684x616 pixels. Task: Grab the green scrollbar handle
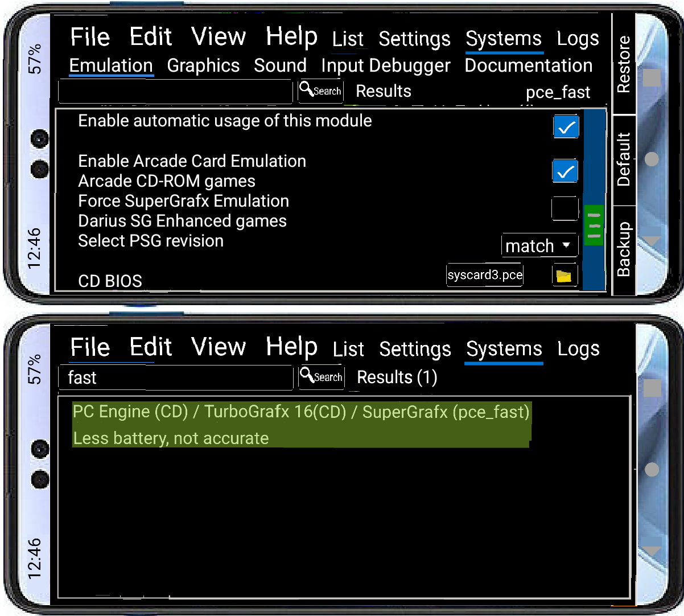pos(594,225)
